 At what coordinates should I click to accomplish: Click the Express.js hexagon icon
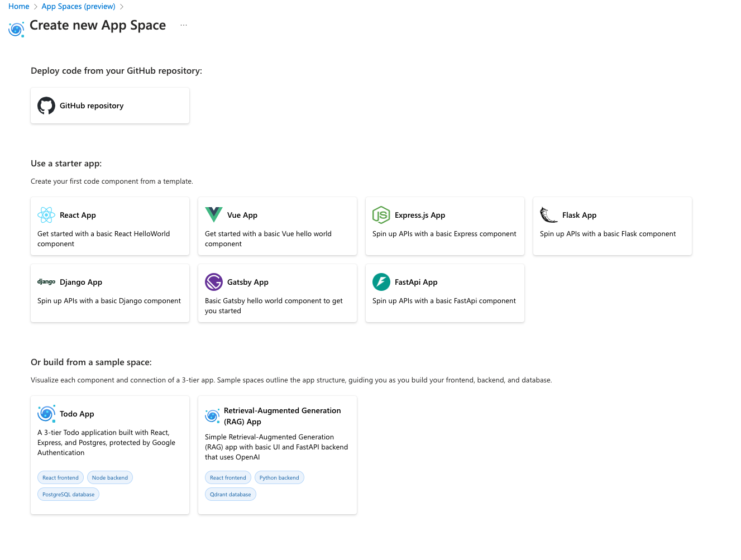tap(381, 214)
